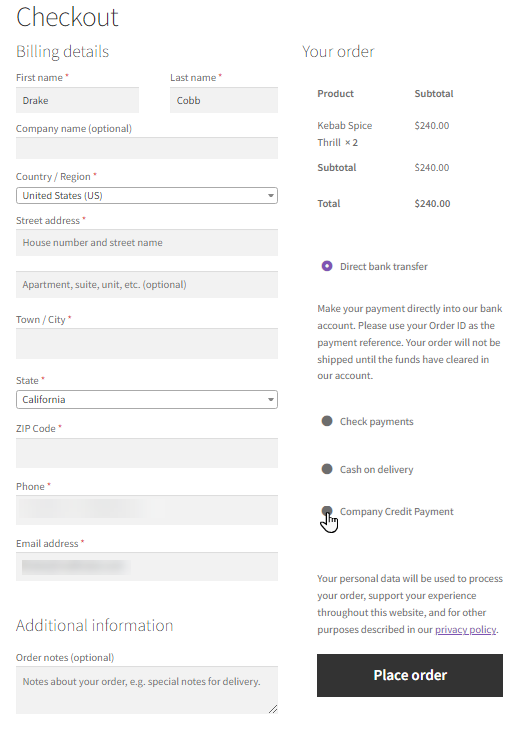Click the Phone number field
The height and width of the screenshot is (729, 526).
coord(147,510)
